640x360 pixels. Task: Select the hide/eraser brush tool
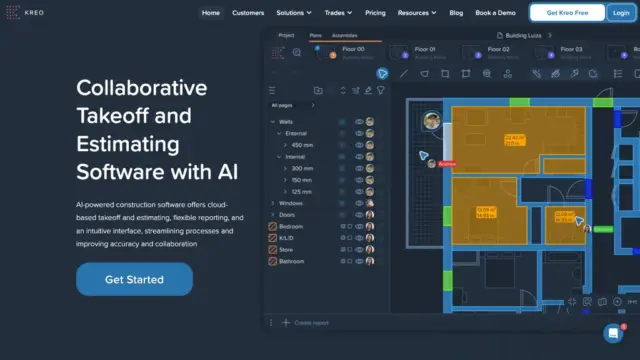tap(556, 74)
